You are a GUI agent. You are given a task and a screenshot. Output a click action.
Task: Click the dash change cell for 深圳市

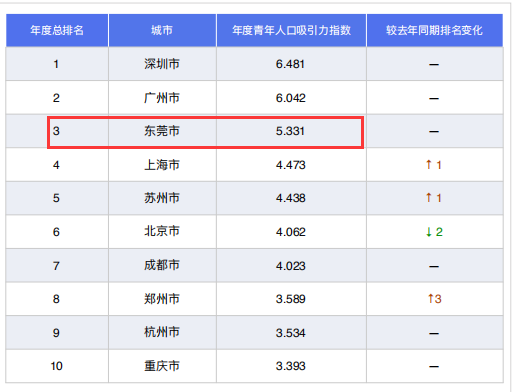pyautogui.click(x=434, y=64)
